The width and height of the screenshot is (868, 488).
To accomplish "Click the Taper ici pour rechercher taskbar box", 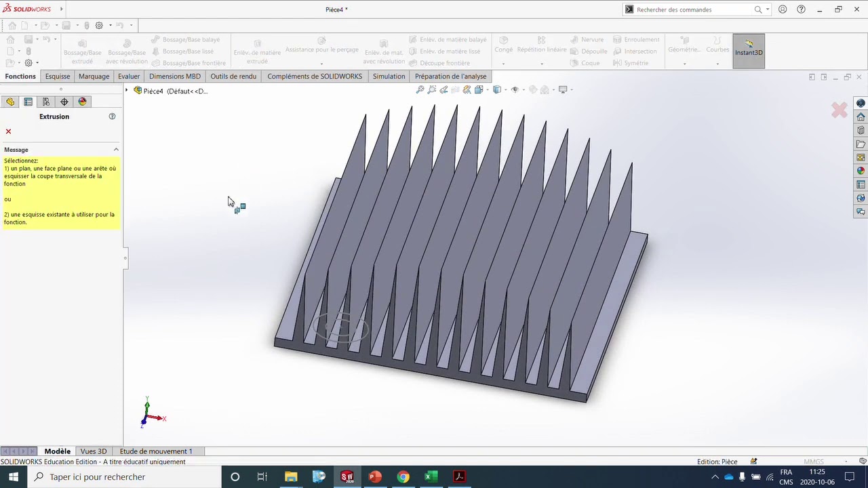I will (124, 477).
